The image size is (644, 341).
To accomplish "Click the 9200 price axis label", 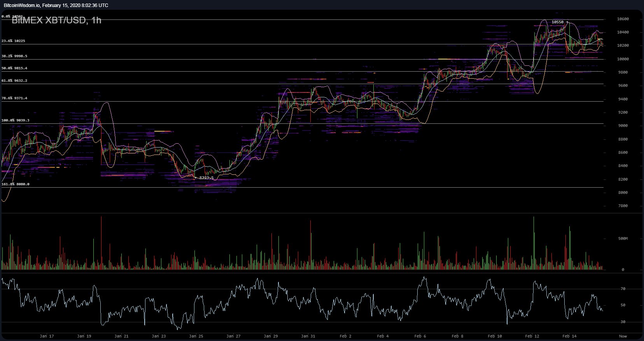I will [x=623, y=112].
